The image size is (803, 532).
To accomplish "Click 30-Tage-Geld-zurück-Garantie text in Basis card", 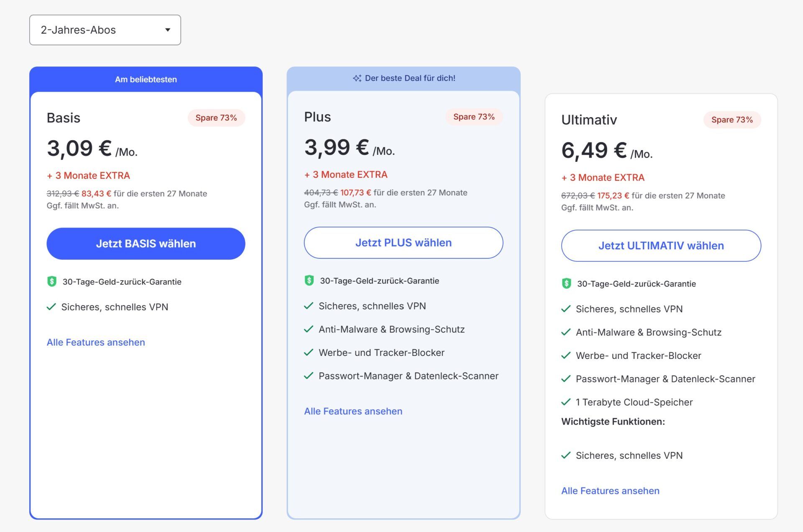I will click(x=122, y=282).
